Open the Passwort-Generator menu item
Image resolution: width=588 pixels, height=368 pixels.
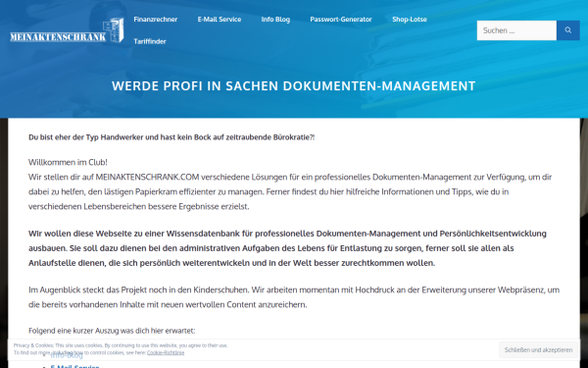point(341,20)
